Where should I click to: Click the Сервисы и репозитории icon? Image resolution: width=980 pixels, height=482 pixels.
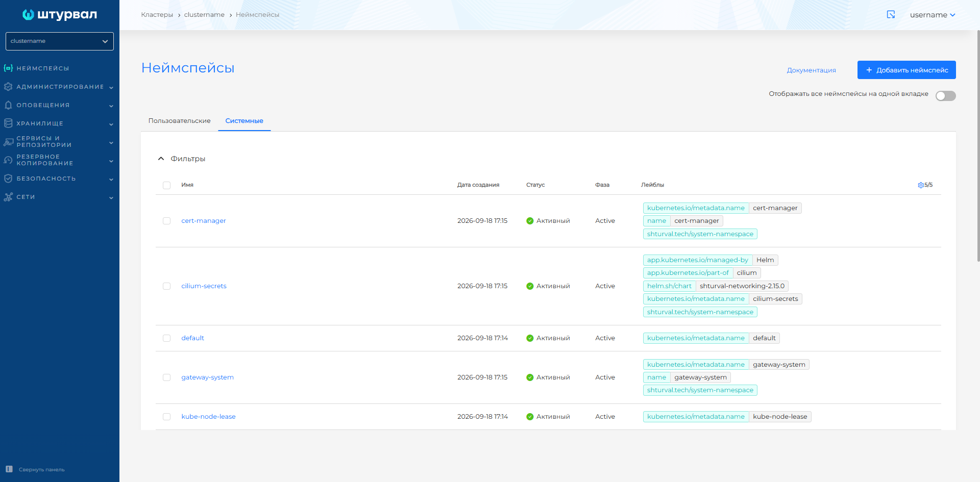pos(8,142)
